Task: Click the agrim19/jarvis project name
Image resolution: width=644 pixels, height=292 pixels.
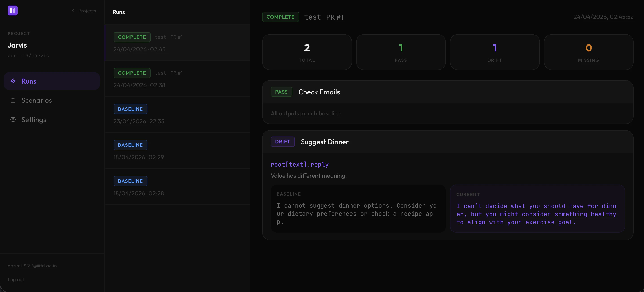Action: click(x=28, y=55)
